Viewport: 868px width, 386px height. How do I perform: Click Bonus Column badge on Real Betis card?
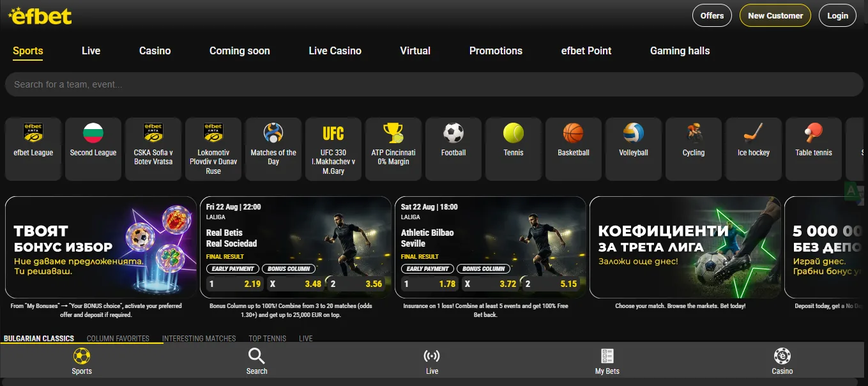click(289, 268)
